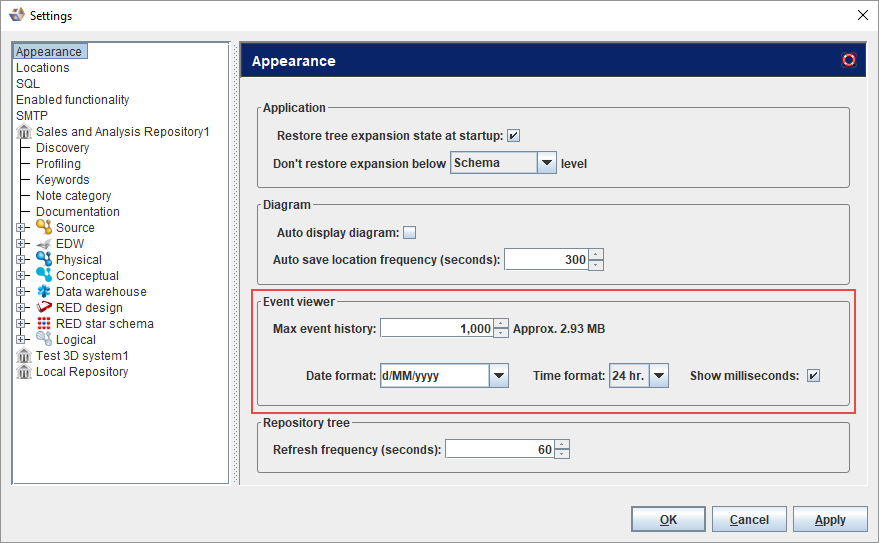Select Locations in the settings list
The image size is (879, 543).
[x=43, y=68]
